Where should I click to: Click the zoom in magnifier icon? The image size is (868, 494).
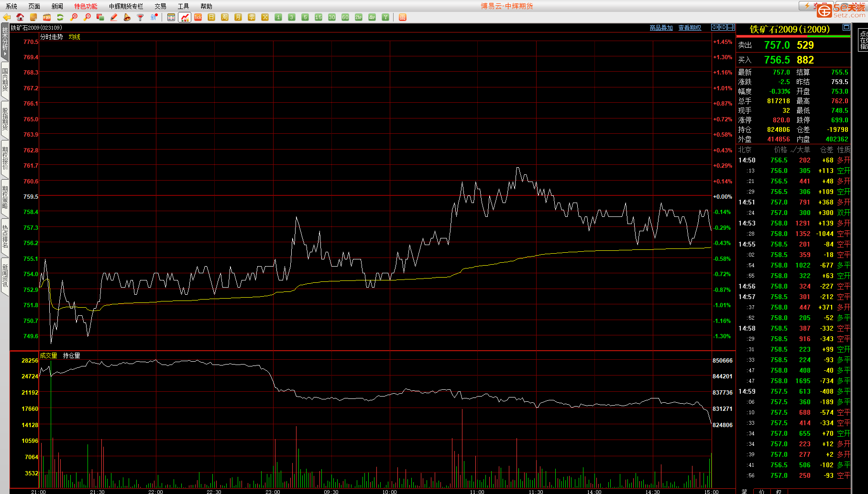[x=74, y=17]
